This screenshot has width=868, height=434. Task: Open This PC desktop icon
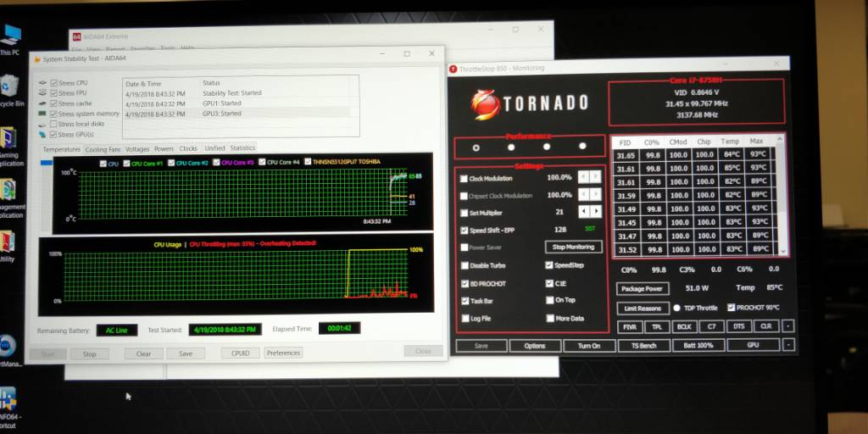point(9,36)
